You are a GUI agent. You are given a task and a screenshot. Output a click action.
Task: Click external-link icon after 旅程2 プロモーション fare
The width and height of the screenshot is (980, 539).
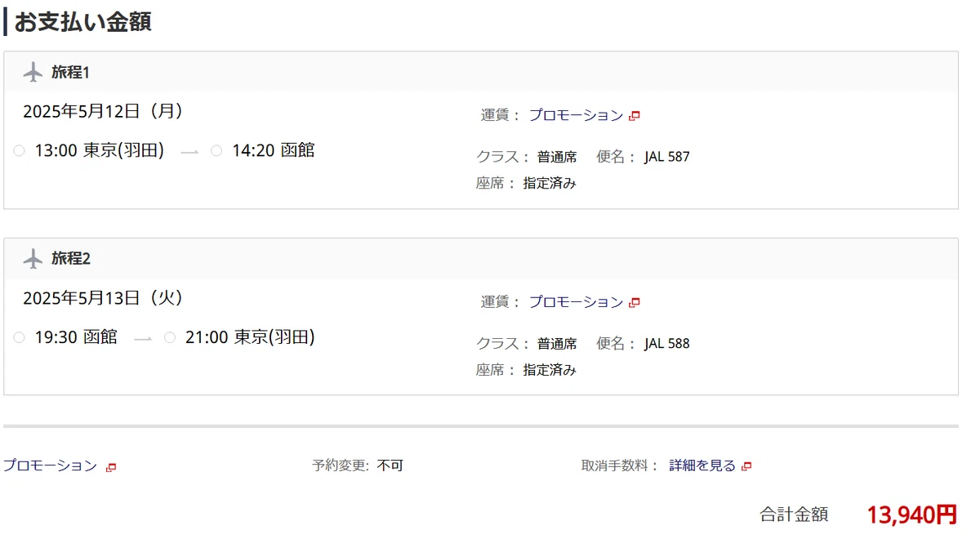(635, 303)
